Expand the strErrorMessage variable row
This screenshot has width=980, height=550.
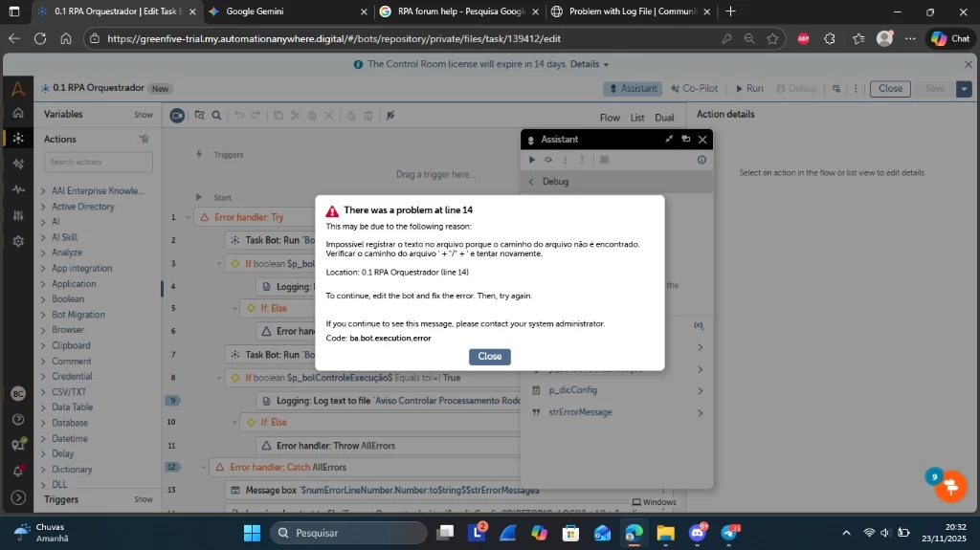tap(700, 413)
